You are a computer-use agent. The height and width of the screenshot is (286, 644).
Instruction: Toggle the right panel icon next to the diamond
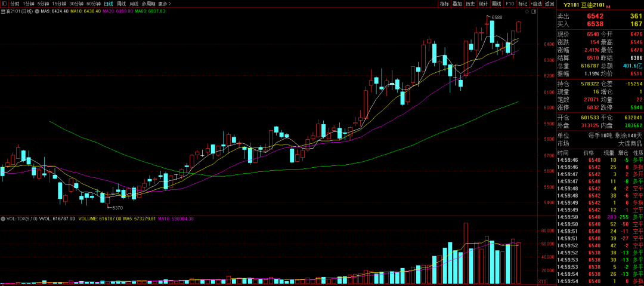(x=534, y=12)
